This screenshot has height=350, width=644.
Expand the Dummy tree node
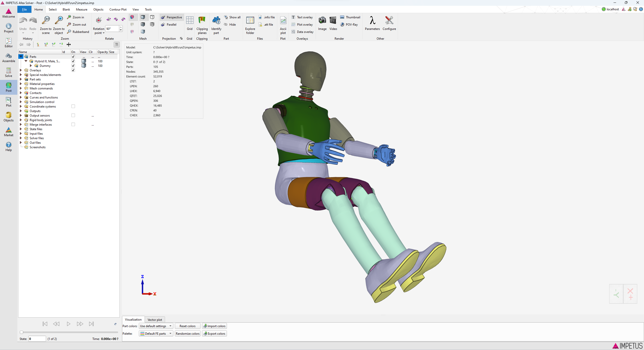(31, 66)
